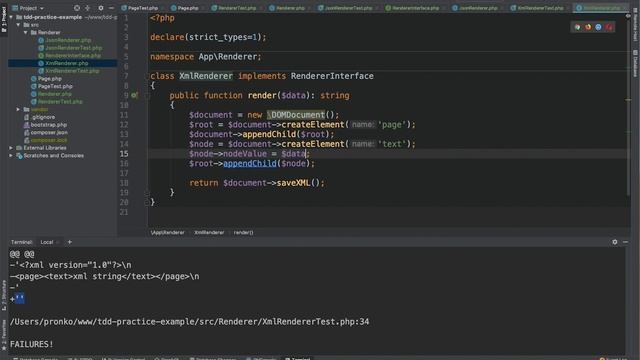Open in Safari browser icon
Screen dimensions: 640x360
point(598,27)
